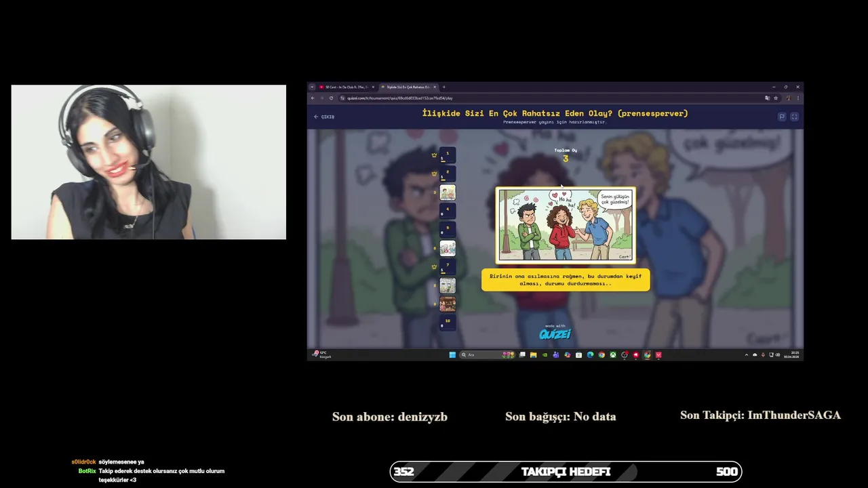This screenshot has height=488, width=868.
Task: Click the yellow caption "Birinin ona asılmasına rağmen"
Action: pos(566,280)
